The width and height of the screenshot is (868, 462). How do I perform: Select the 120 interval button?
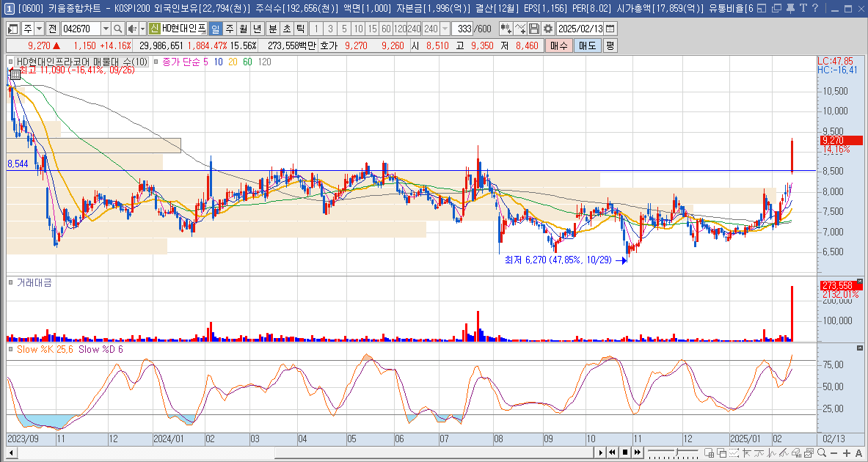pos(400,29)
